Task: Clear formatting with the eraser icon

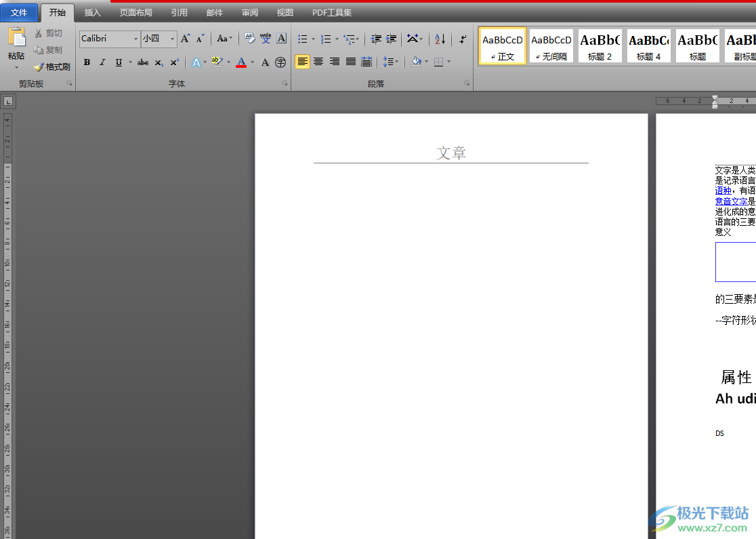Action: [x=250, y=39]
